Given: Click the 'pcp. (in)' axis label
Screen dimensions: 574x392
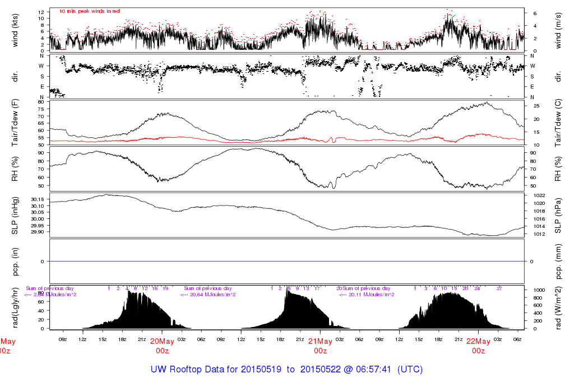Looking at the screenshot, I should click(x=15, y=262).
